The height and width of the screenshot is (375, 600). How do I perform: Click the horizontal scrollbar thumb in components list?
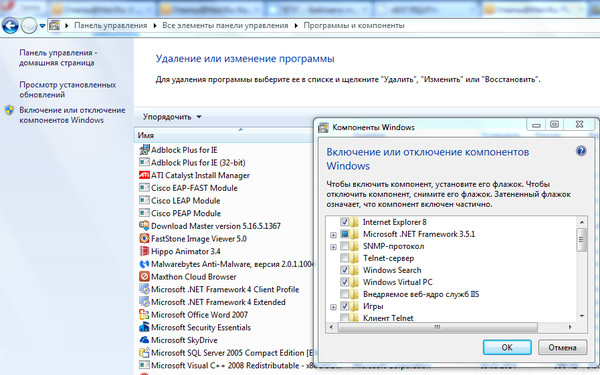[x=438, y=327]
